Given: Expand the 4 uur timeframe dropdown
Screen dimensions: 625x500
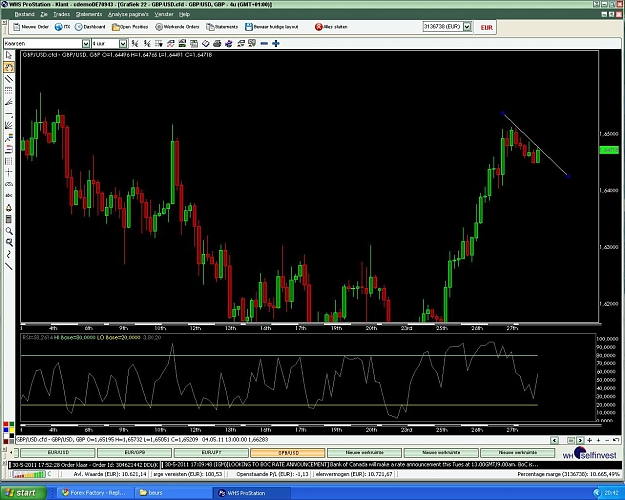Looking at the screenshot, I should [123, 43].
